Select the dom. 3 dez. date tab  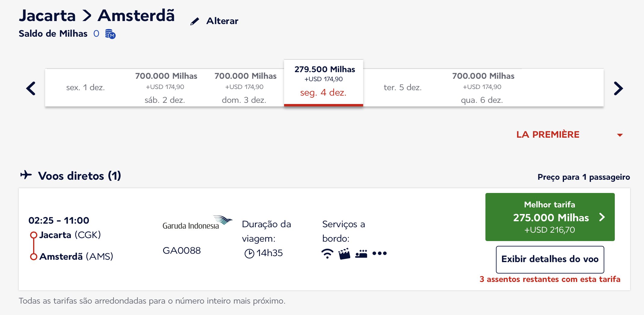(x=244, y=87)
